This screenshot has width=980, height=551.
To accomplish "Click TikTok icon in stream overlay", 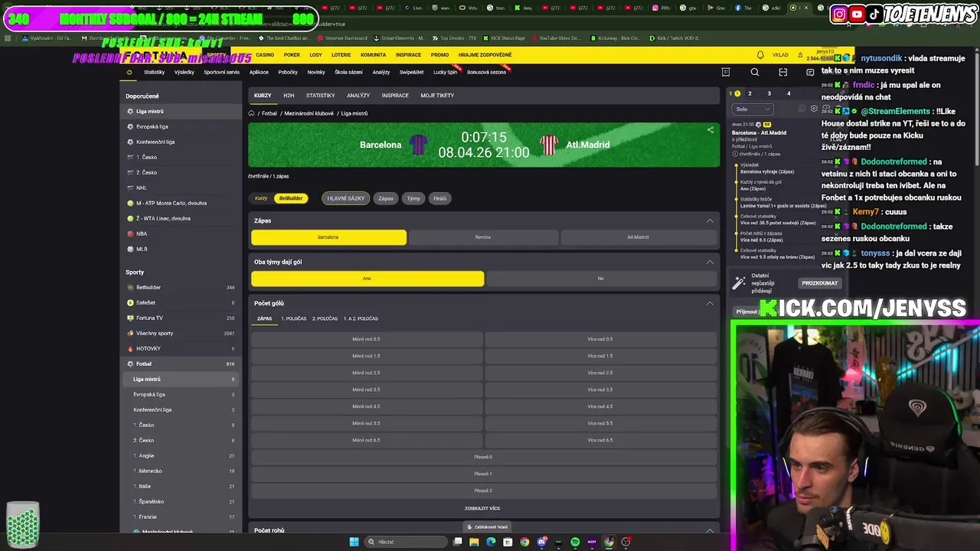I will pyautogui.click(x=874, y=14).
